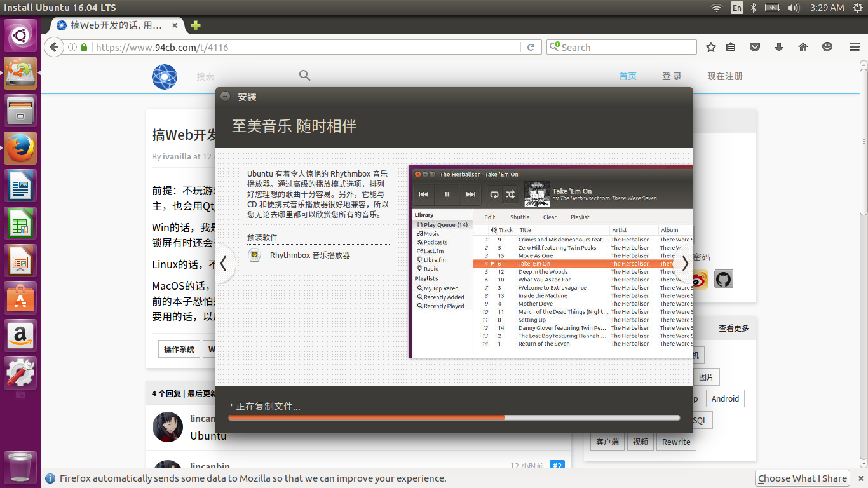This screenshot has width=868, height=488.
Task: Click the green padlock security icon
Action: (x=84, y=47)
